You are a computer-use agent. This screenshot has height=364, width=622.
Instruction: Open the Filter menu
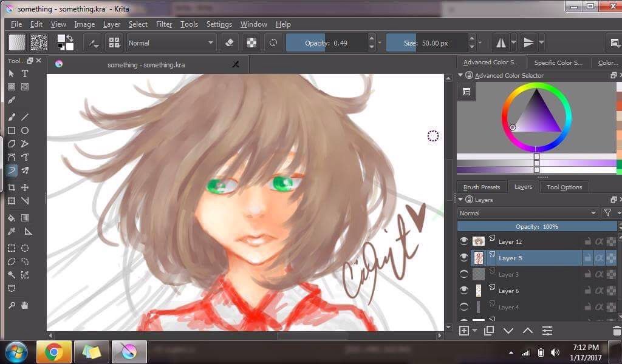pos(164,24)
